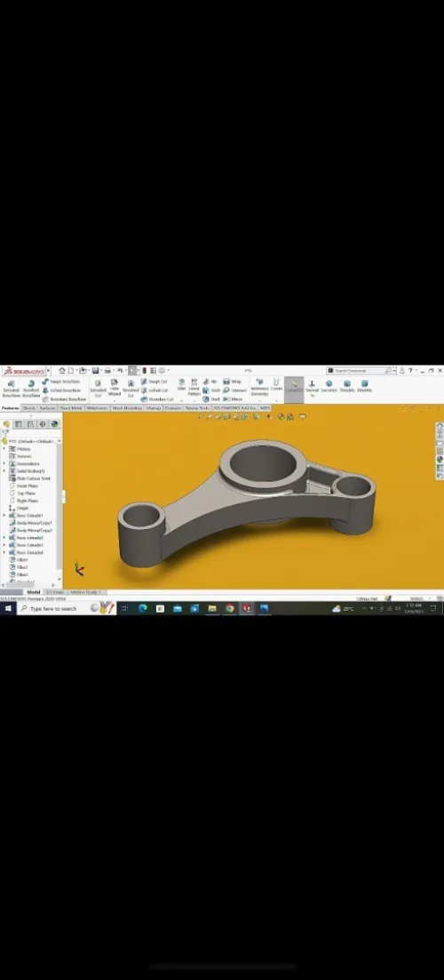Switch to Normal To view
444x980 pixels.
tap(312, 388)
